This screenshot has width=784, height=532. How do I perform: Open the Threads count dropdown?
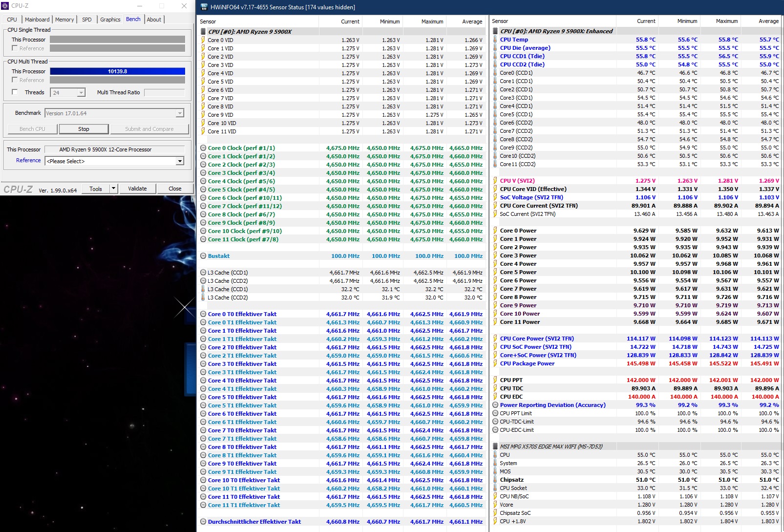[81, 92]
